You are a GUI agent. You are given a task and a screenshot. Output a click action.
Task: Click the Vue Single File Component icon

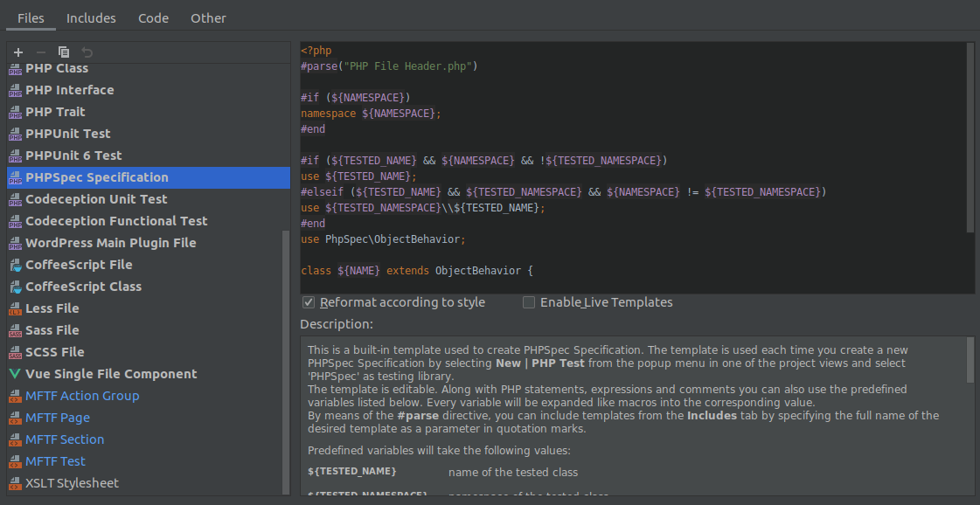[x=15, y=374]
